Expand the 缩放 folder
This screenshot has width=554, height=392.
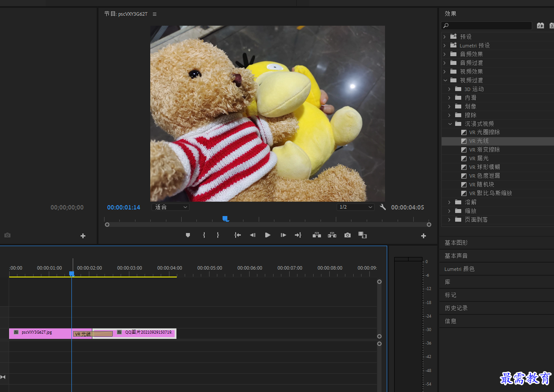pyautogui.click(x=450, y=211)
